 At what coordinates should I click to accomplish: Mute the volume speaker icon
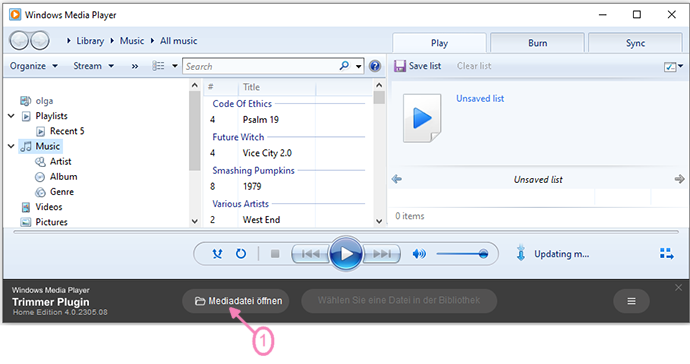[419, 254]
